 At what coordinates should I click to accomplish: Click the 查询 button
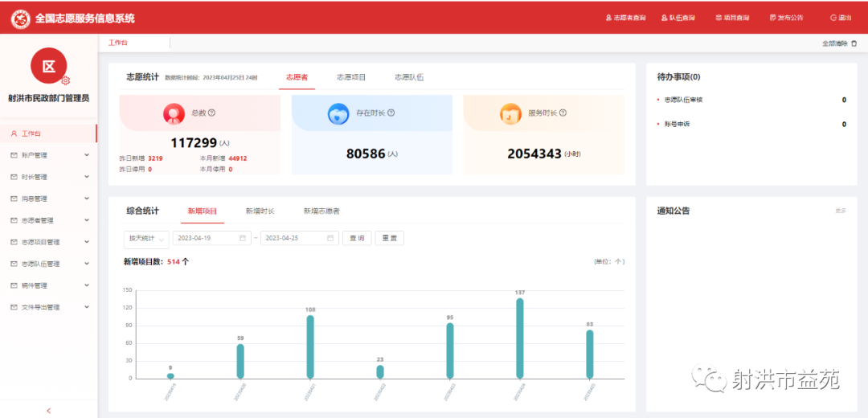point(357,239)
